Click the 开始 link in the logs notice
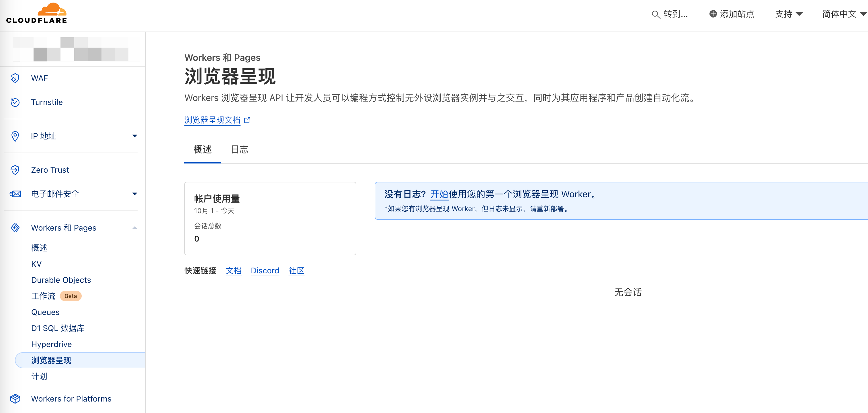 pos(439,194)
